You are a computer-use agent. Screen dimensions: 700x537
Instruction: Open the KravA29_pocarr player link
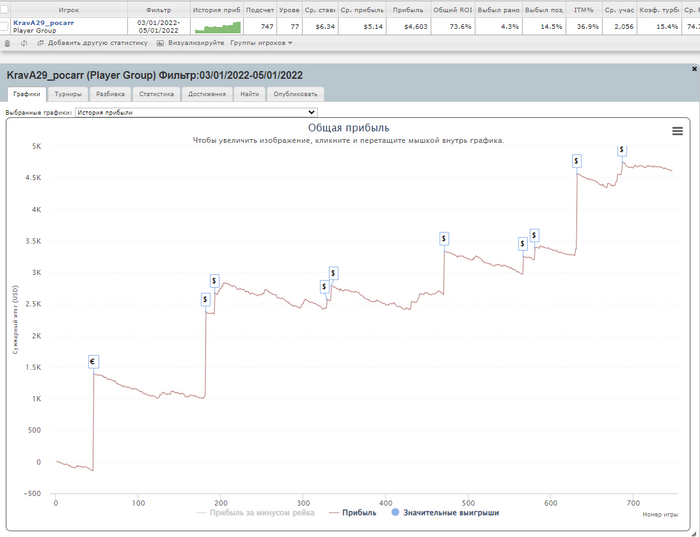[x=43, y=23]
